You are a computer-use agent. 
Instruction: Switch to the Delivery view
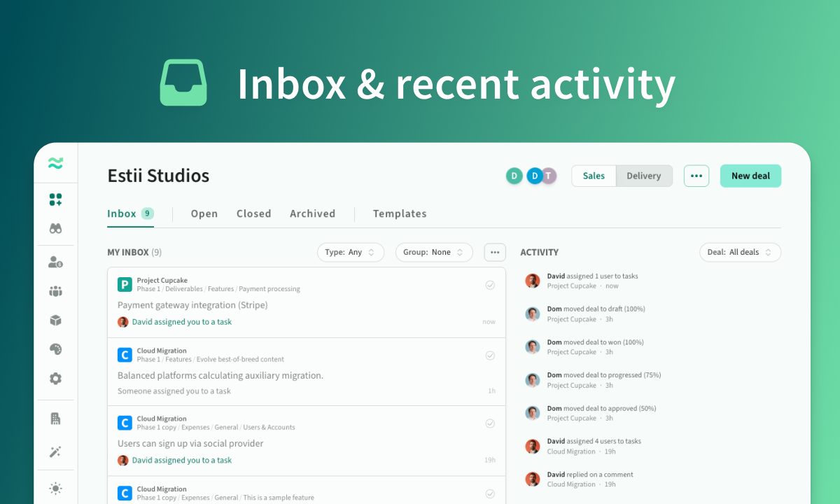click(x=643, y=176)
